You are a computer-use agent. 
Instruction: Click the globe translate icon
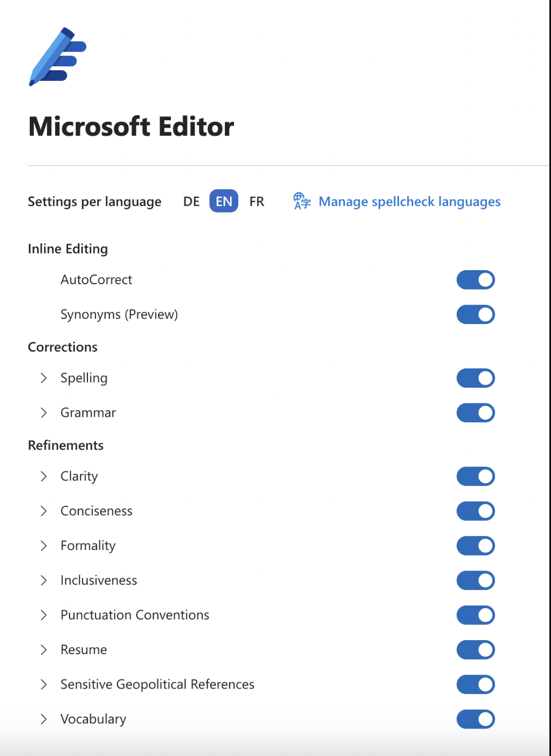[301, 201]
